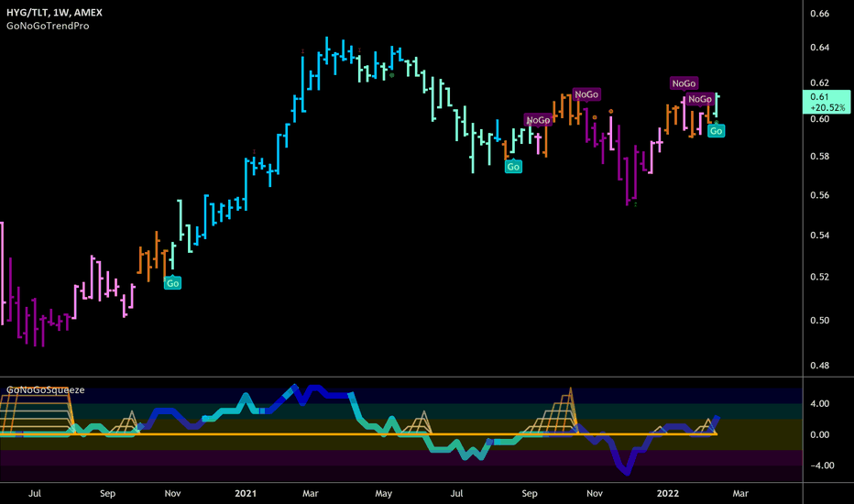Click the 2021 year label on time axis
Image resolution: width=854 pixels, height=504 pixels.
tap(246, 493)
